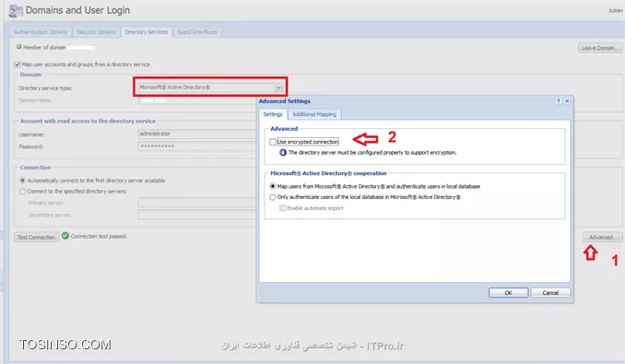Click OK in Advanced Settings dialog
This screenshot has height=364, width=625.
[508, 293]
